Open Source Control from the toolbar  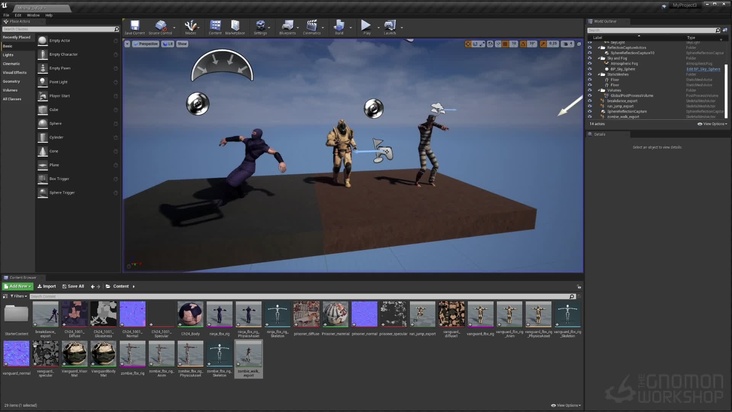[x=161, y=26]
